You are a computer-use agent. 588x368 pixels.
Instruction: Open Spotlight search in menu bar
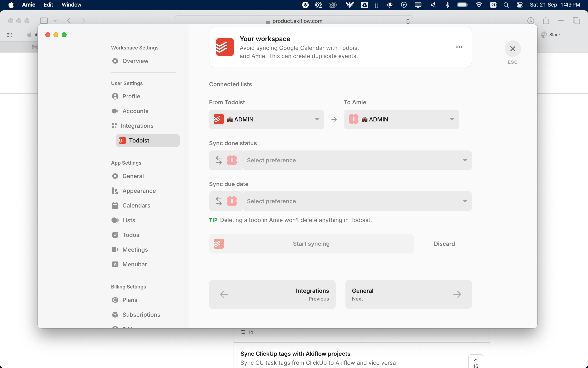506,5
